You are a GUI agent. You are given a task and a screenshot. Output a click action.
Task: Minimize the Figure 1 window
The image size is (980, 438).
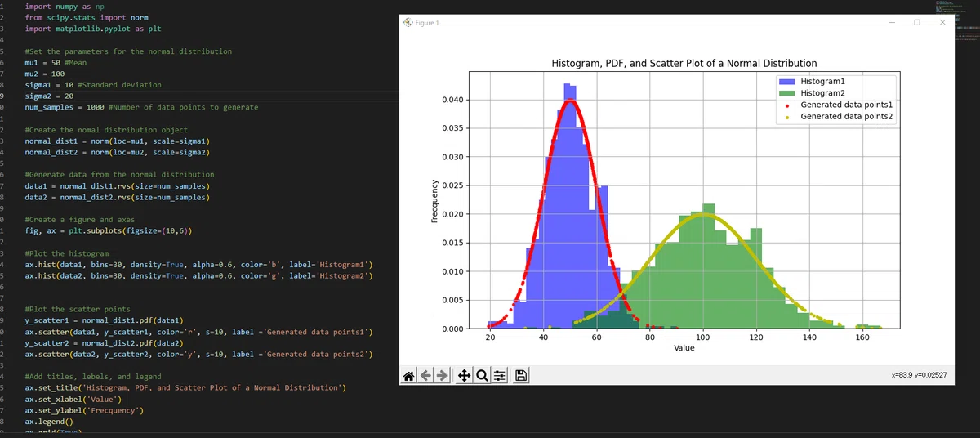tap(892, 22)
